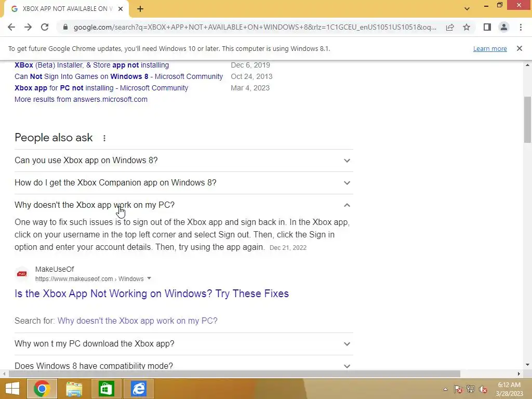Screen dimensions: 532x399
Task: Share this page via the share icon
Action: 450,27
